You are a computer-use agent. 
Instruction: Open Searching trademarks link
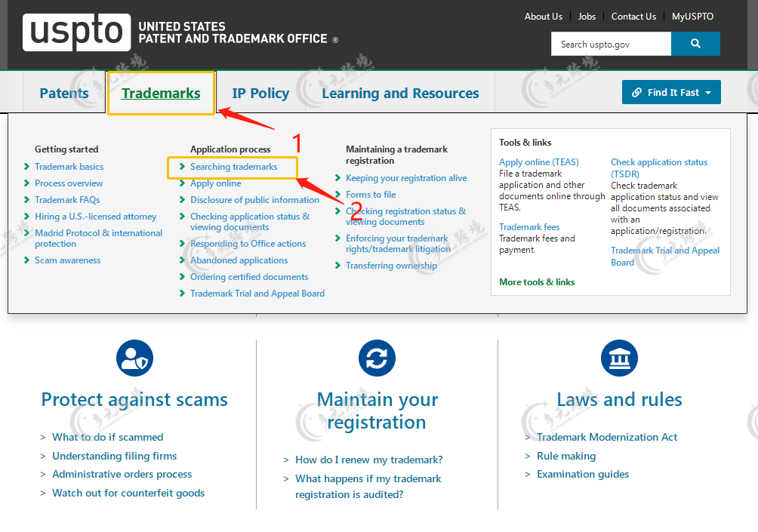point(233,167)
